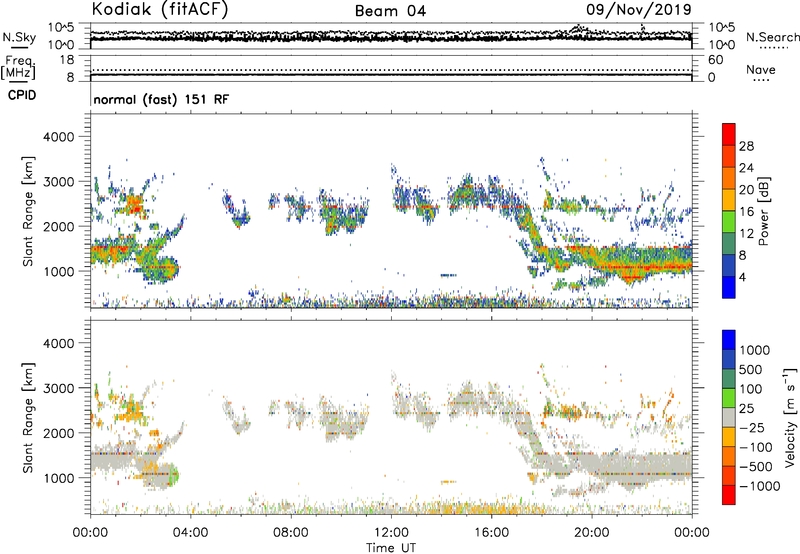The width and height of the screenshot is (800, 554).
Task: Click the dotted frequency line in Freq panel
Action: click(x=391, y=70)
